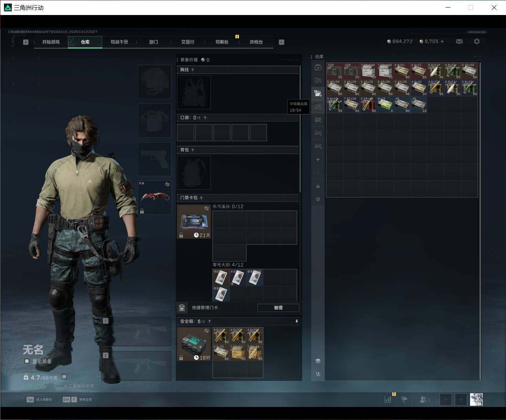Open the settings gear in top bar
The width and height of the screenshot is (506, 420).
(477, 41)
